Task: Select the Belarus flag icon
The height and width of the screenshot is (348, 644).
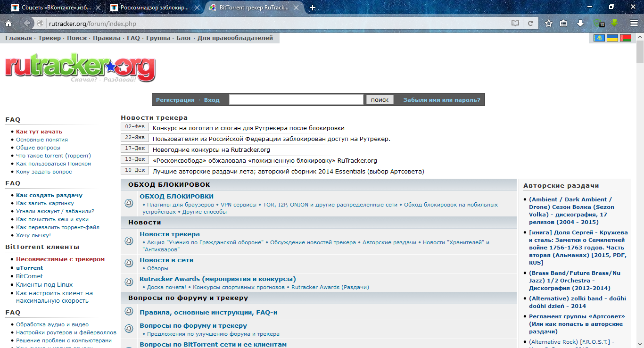Action: click(625, 38)
